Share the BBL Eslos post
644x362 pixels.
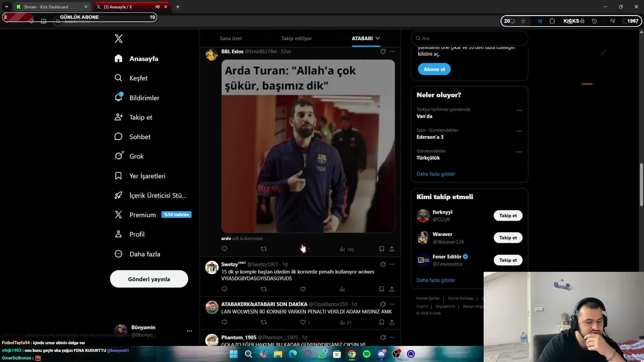pyautogui.click(x=392, y=249)
